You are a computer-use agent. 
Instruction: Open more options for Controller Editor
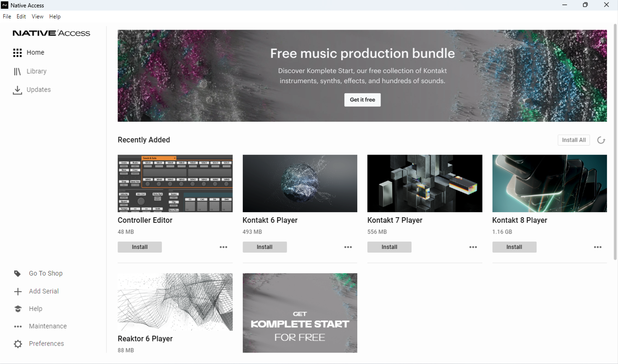224,247
